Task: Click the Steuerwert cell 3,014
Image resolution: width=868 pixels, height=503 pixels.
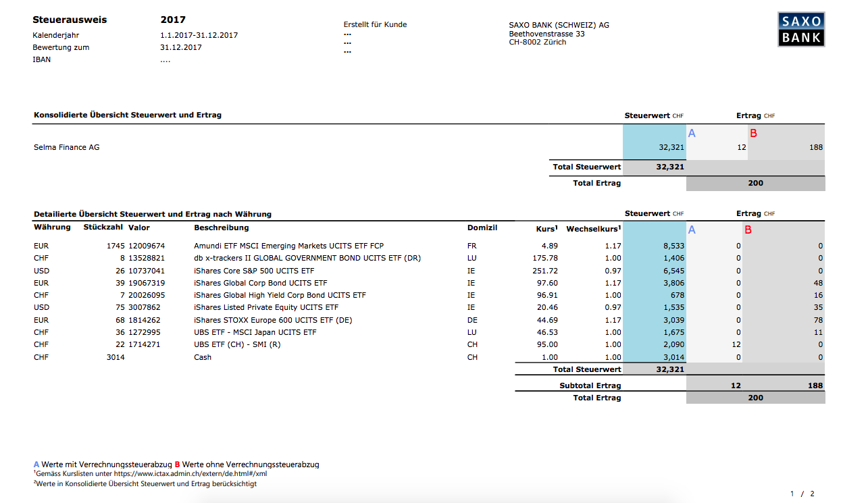Action: [x=673, y=357]
